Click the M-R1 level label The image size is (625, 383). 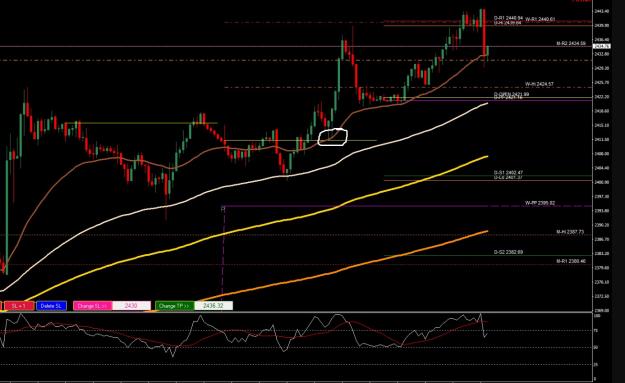tap(571, 261)
